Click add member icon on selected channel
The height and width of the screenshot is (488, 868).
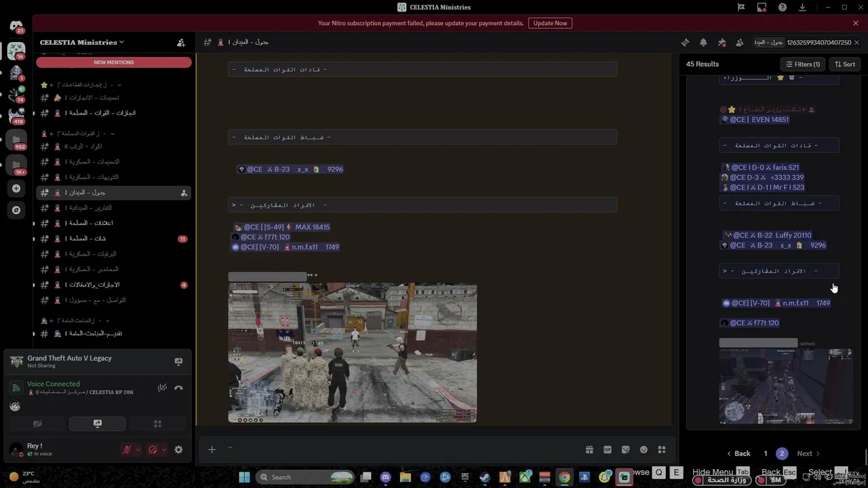[x=184, y=193]
